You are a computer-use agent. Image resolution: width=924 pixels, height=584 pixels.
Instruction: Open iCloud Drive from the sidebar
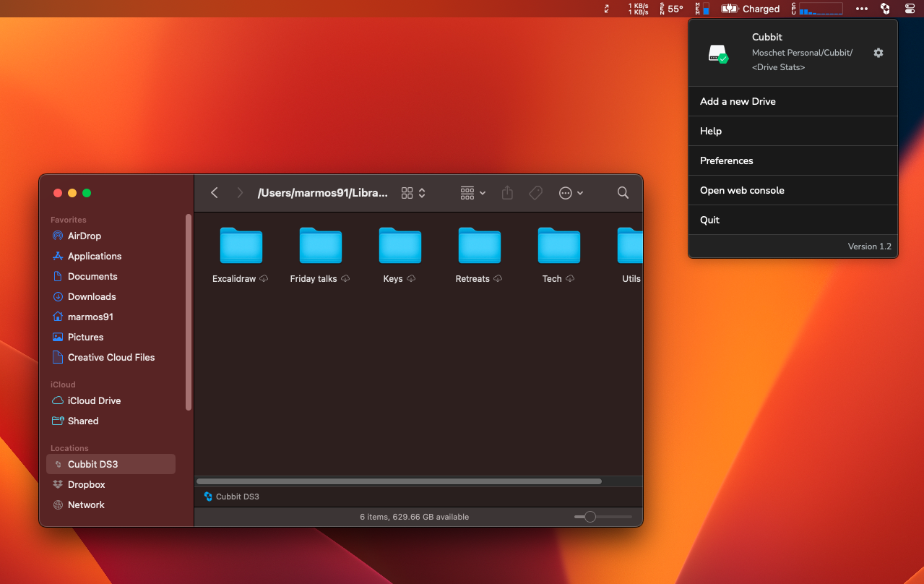pos(94,400)
